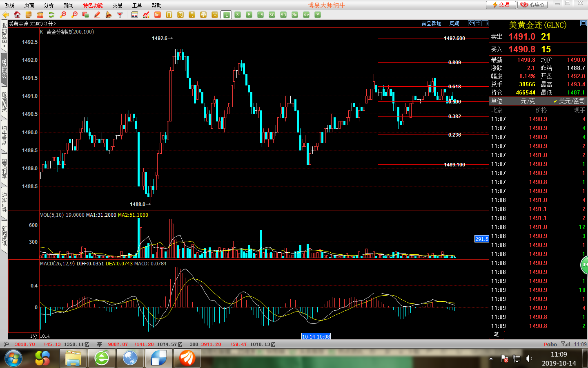The width and height of the screenshot is (588, 368).
Task: Select the red pencil drawing tool
Action: pyautogui.click(x=97, y=15)
